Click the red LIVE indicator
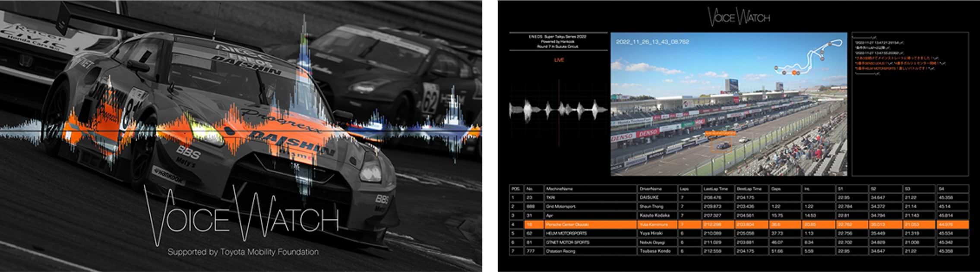Image resolution: width=980 pixels, height=272 pixels. coord(559,60)
